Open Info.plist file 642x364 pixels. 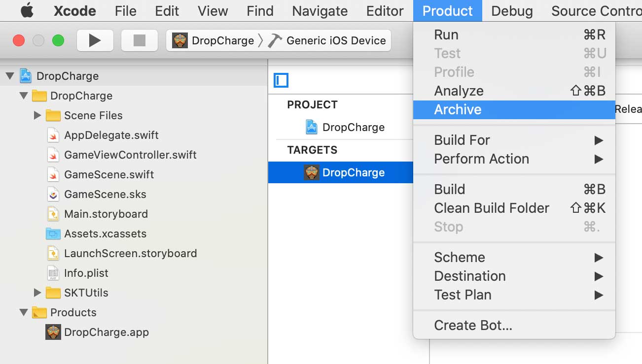coord(86,273)
